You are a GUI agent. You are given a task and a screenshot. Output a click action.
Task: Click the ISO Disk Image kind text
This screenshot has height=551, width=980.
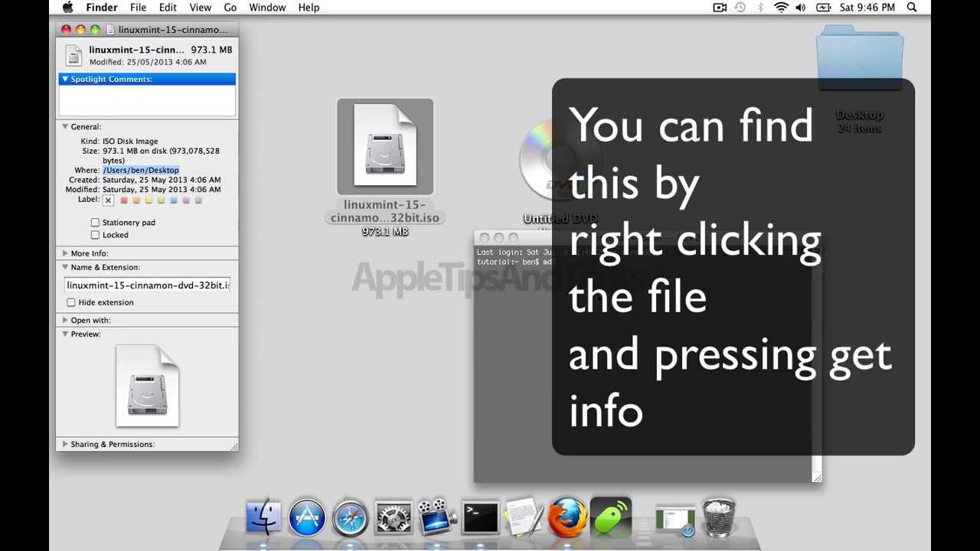(x=130, y=142)
